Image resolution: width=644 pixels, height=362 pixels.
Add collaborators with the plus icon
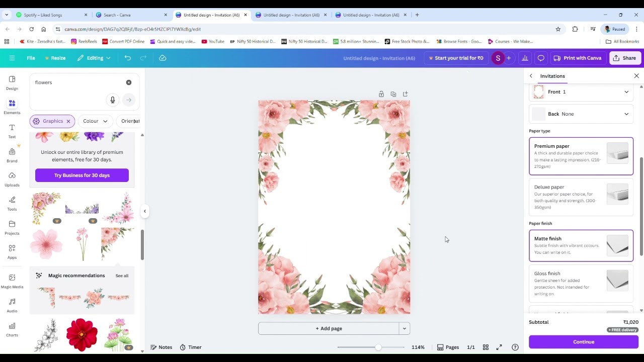click(x=509, y=58)
